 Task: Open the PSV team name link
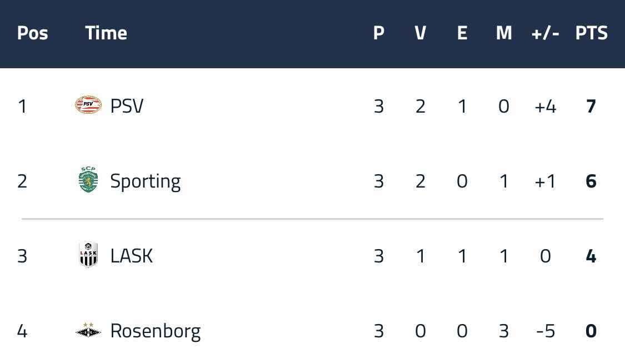[127, 106]
